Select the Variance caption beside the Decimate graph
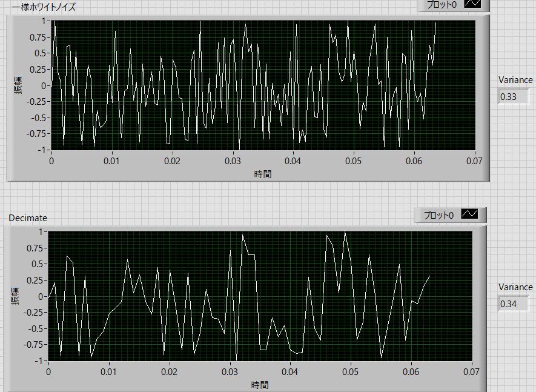 click(515, 287)
